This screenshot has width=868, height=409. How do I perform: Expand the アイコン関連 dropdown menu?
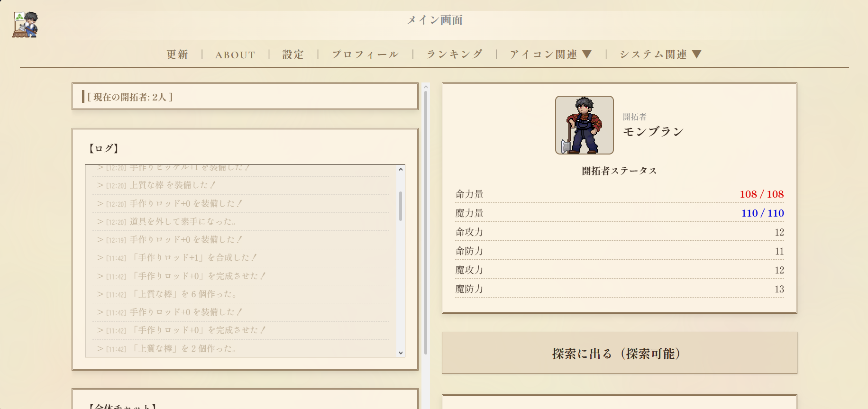[x=550, y=55]
